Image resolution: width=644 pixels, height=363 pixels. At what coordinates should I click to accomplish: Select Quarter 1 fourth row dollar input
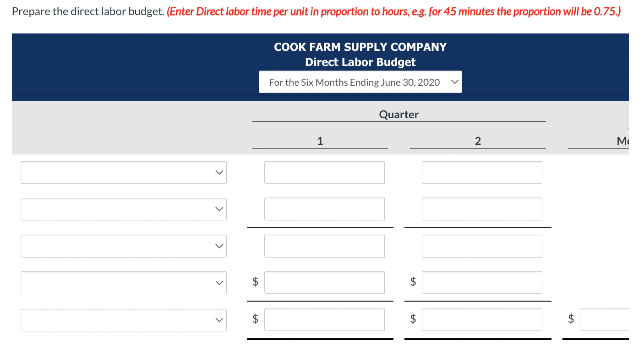pyautogui.click(x=324, y=283)
